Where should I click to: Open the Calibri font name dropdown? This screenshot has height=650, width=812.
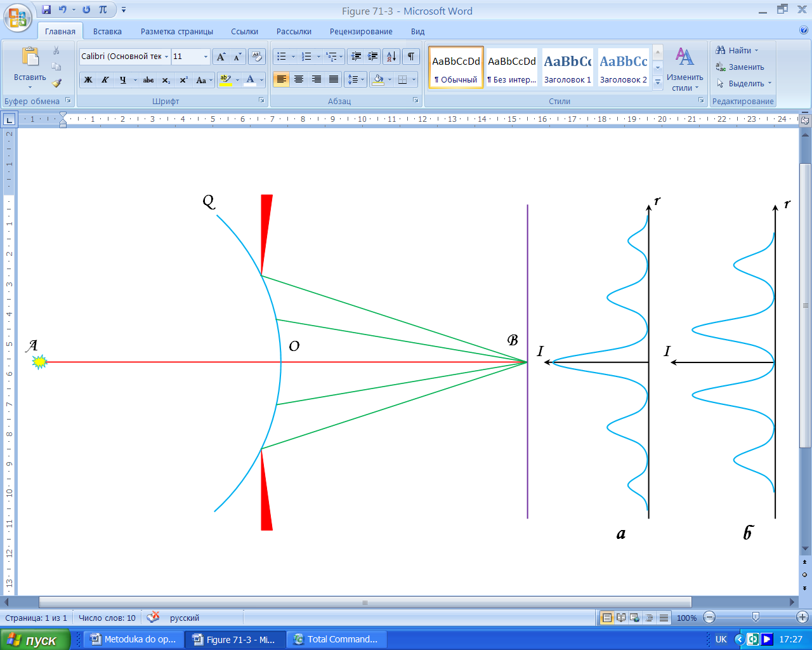pyautogui.click(x=167, y=56)
